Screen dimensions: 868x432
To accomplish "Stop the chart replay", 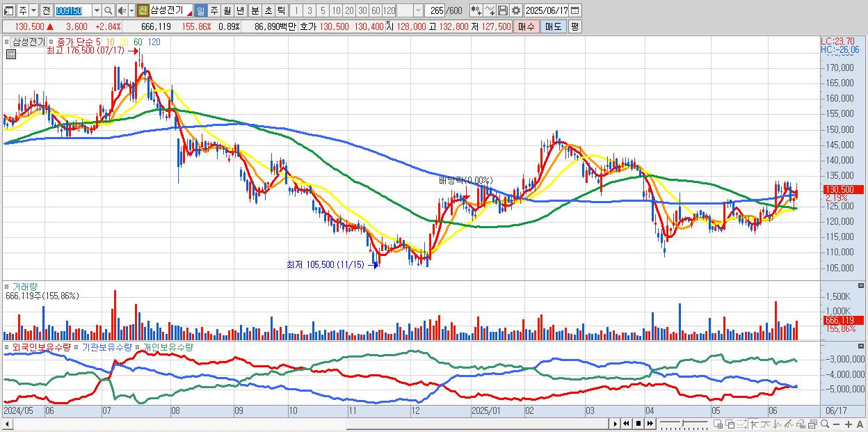I will tap(638, 424).
